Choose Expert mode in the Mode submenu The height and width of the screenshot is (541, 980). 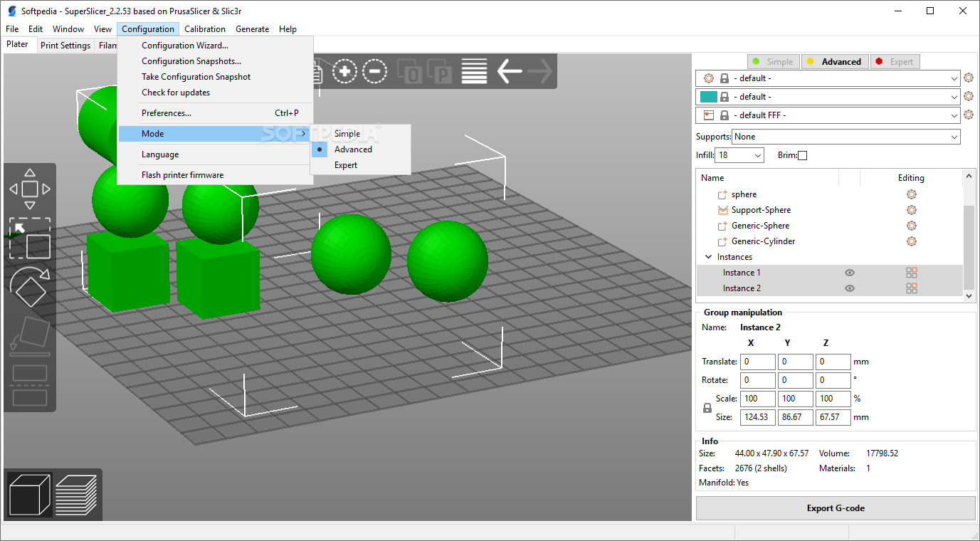pyautogui.click(x=360, y=165)
